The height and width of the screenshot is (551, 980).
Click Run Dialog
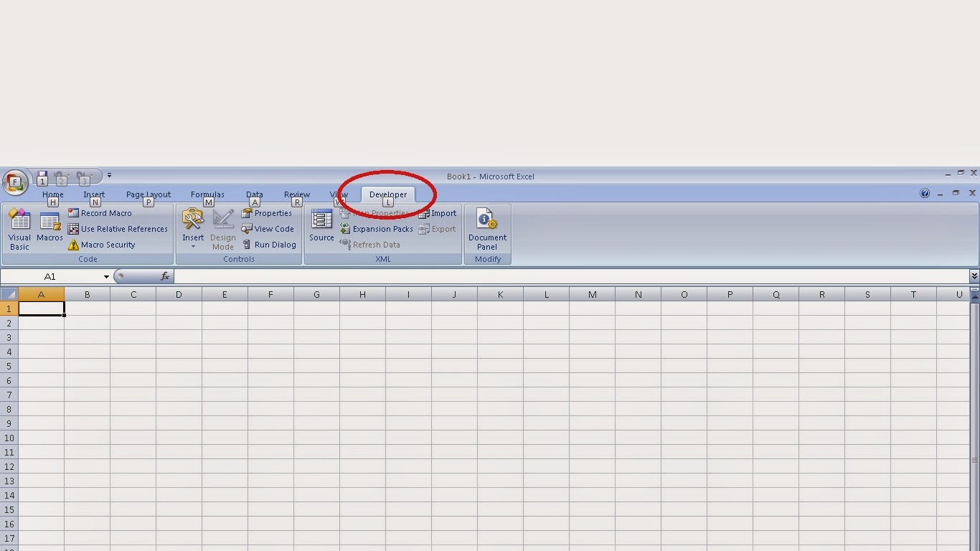pyautogui.click(x=269, y=245)
